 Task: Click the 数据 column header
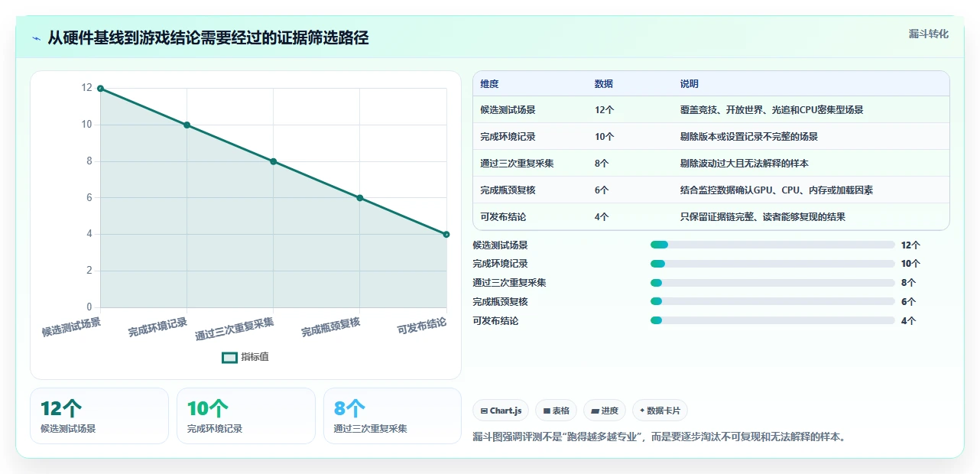[x=604, y=84]
